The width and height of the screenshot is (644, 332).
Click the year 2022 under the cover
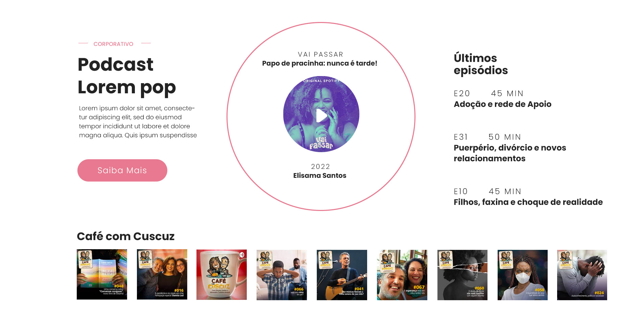[x=320, y=167]
